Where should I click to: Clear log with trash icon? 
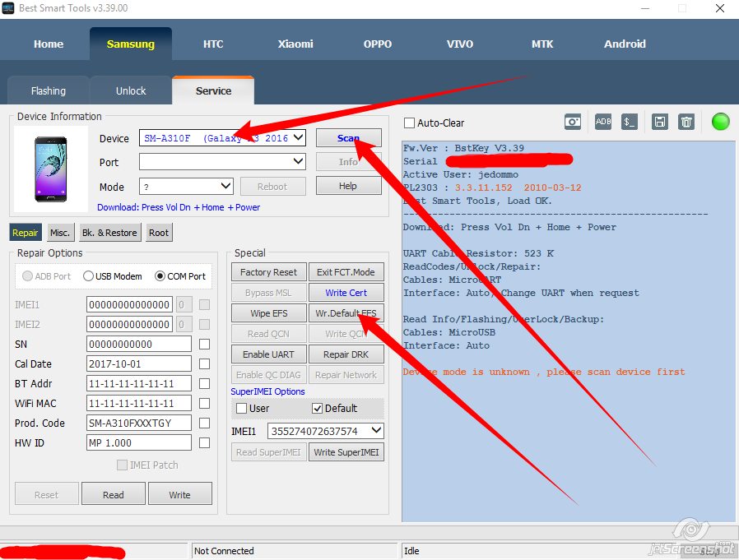tap(686, 122)
